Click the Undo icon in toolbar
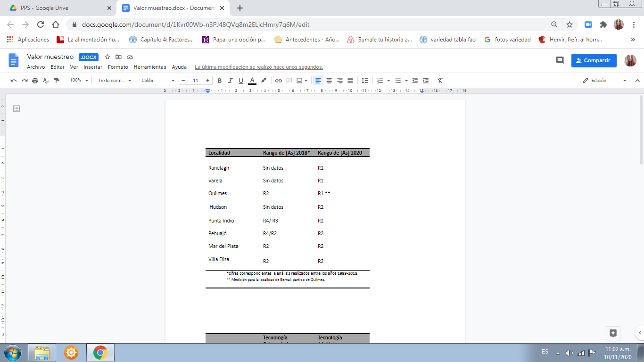644x362 pixels. (x=14, y=81)
